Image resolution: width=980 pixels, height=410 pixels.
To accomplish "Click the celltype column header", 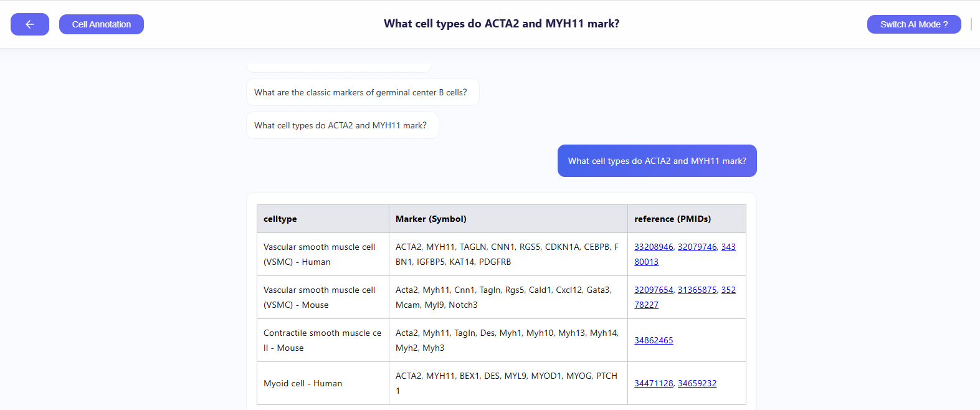I will coord(280,219).
